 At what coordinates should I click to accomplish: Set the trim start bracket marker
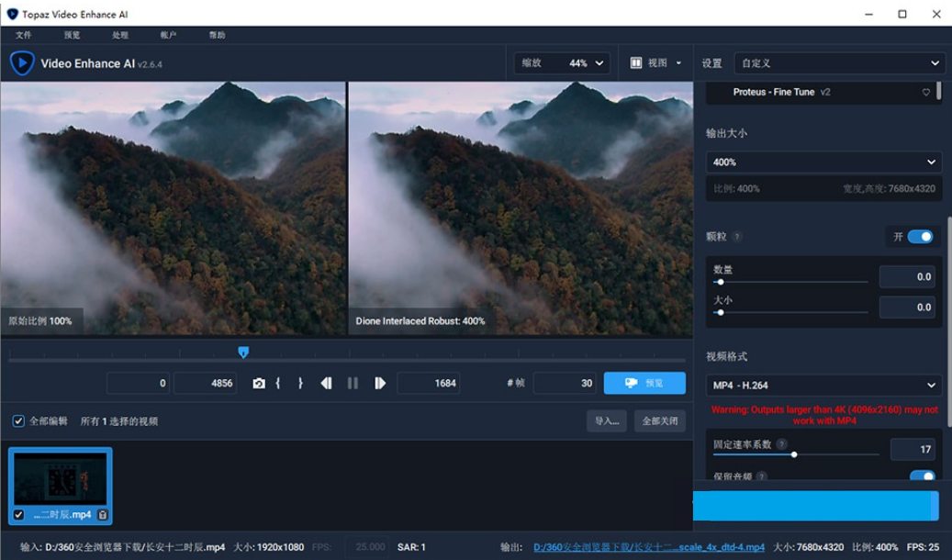278,383
